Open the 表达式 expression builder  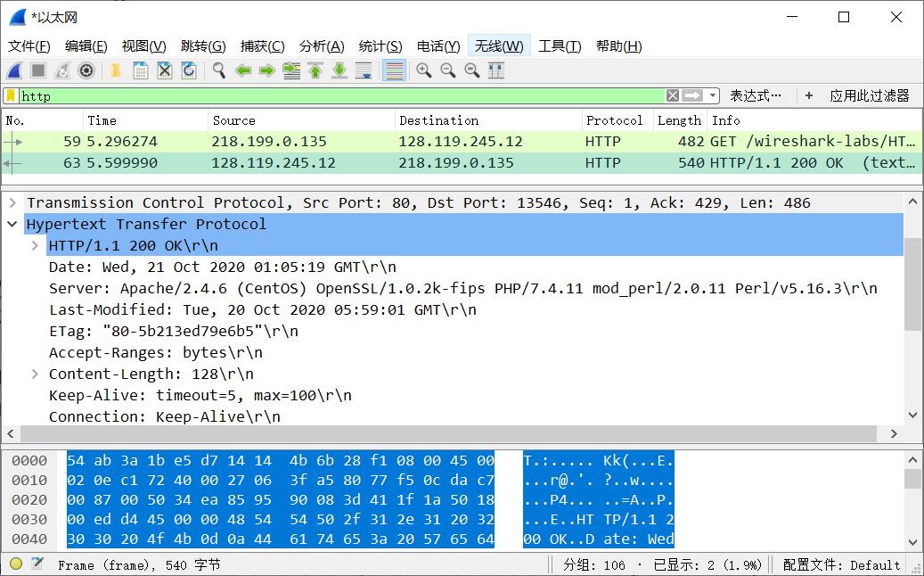(756, 95)
